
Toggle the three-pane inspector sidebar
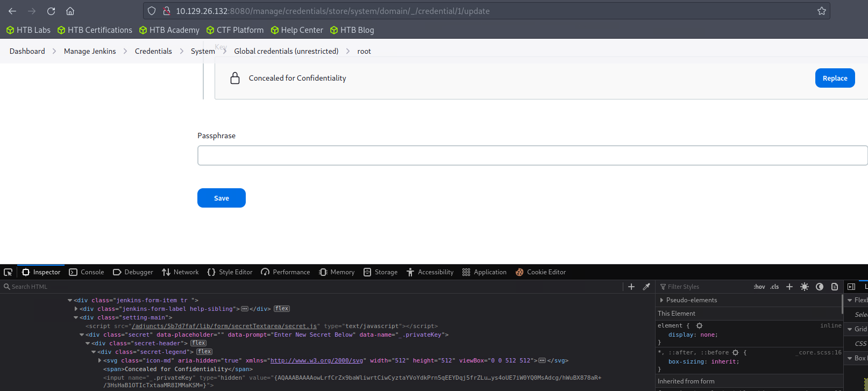(851, 287)
